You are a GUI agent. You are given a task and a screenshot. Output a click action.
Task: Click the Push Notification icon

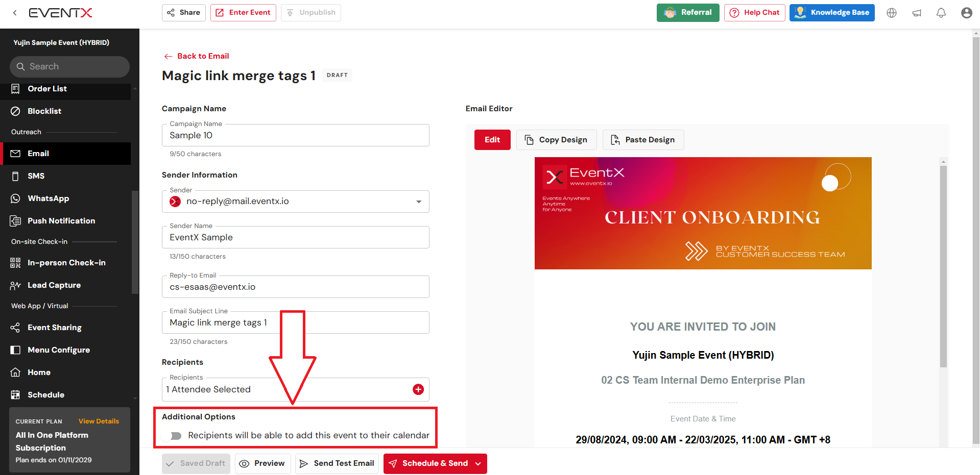click(x=15, y=221)
